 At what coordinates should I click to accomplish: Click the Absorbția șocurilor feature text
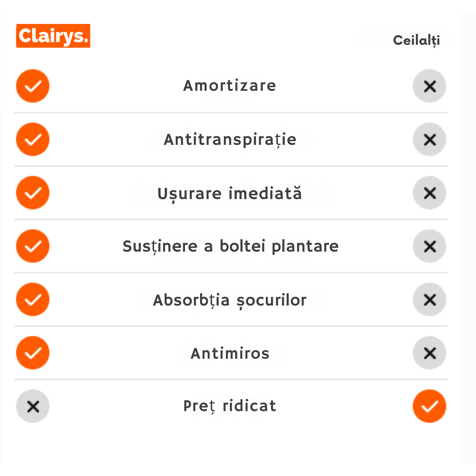230,300
